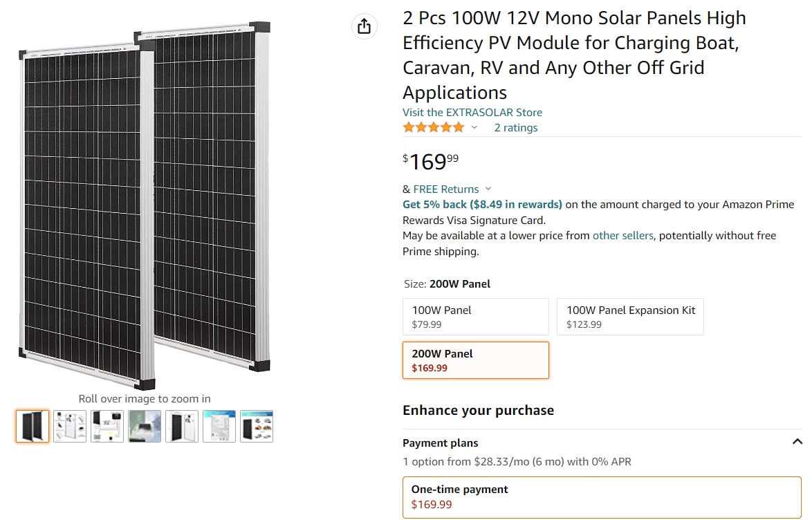This screenshot has width=812, height=520.
Task: Select the One-time payment option
Action: [602, 496]
